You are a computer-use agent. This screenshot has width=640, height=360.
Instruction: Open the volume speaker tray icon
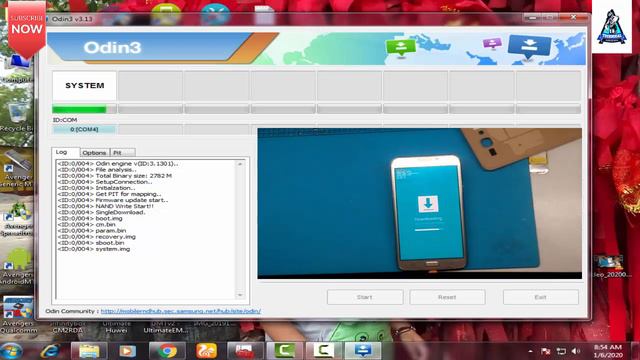coord(576,351)
